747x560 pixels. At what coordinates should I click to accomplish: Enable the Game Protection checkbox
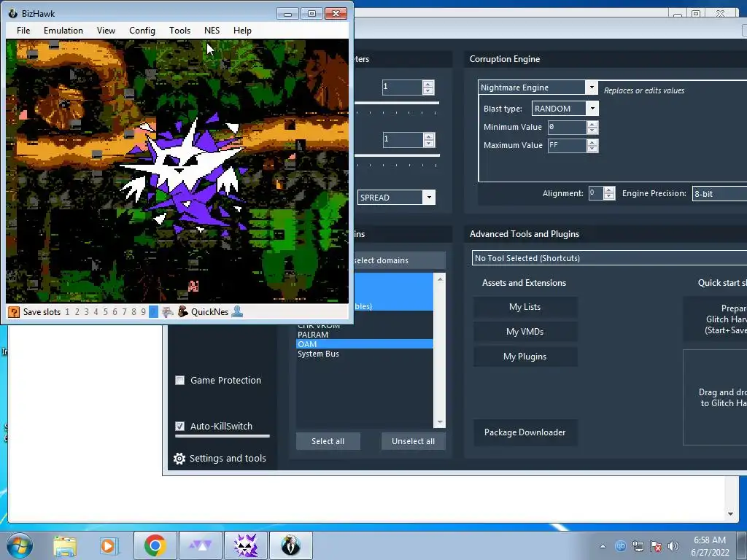(x=179, y=381)
